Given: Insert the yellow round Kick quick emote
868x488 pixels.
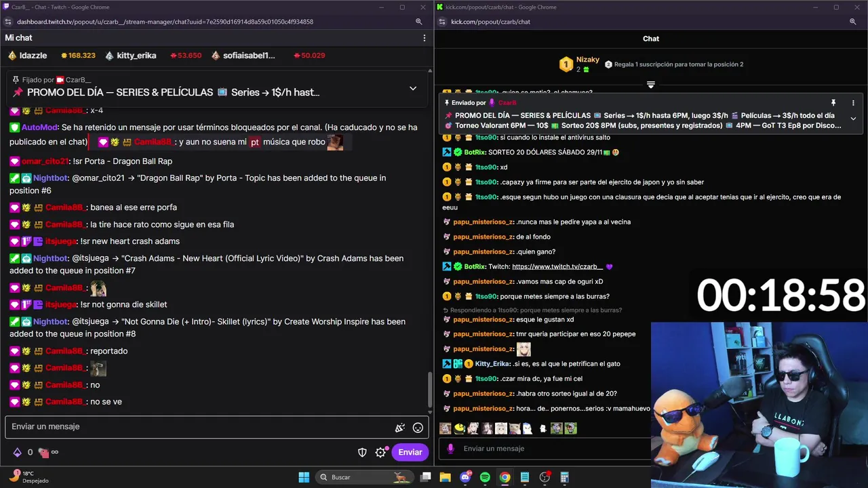Looking at the screenshot, I should [459, 428].
